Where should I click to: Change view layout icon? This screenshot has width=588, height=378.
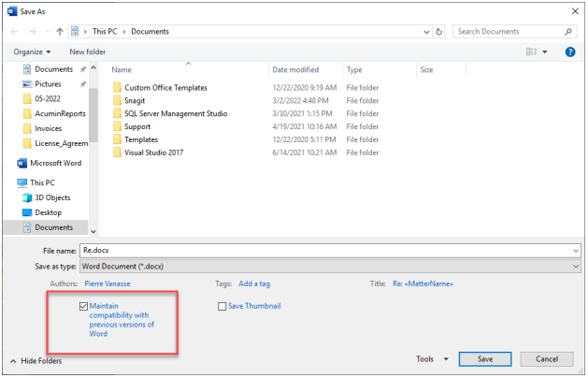[531, 51]
